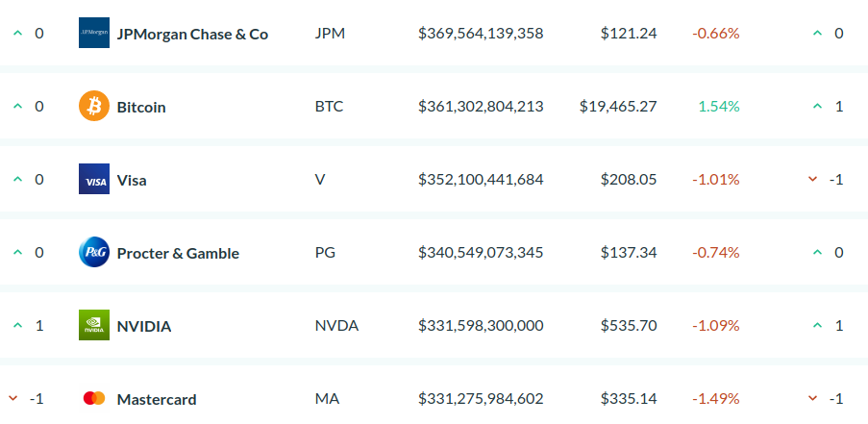This screenshot has width=868, height=424.
Task: Click the JPMorgan Chase logo icon
Action: point(94,33)
